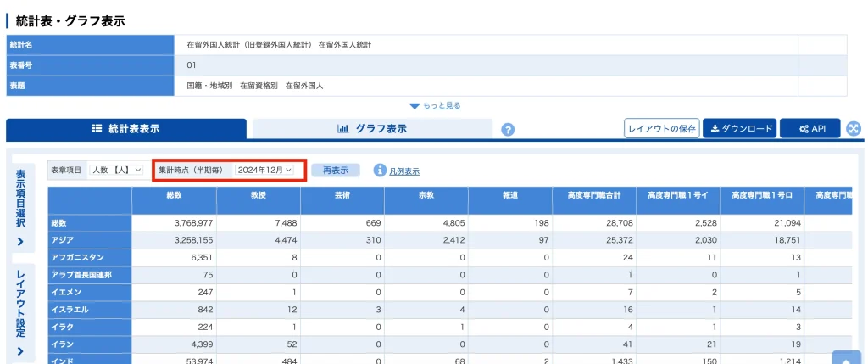Select the アフガニスタン row header
This screenshot has height=364, width=868.
pos(90,257)
